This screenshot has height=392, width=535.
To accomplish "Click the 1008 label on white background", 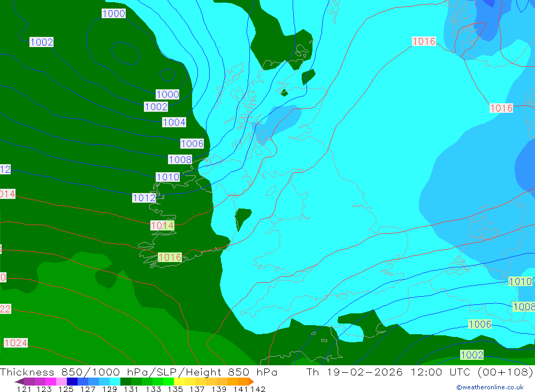I will pos(180,159).
